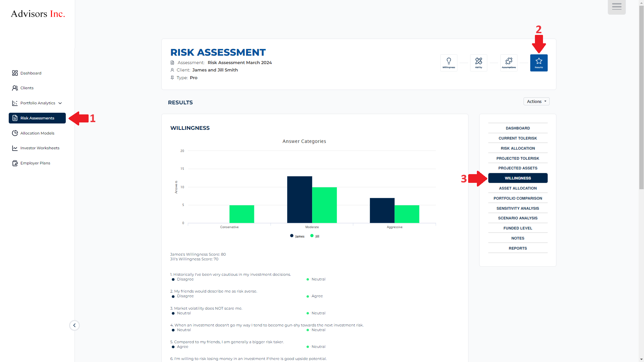This screenshot has width=644, height=362.
Task: Open the Willingness step lightbulb icon
Action: click(448, 63)
